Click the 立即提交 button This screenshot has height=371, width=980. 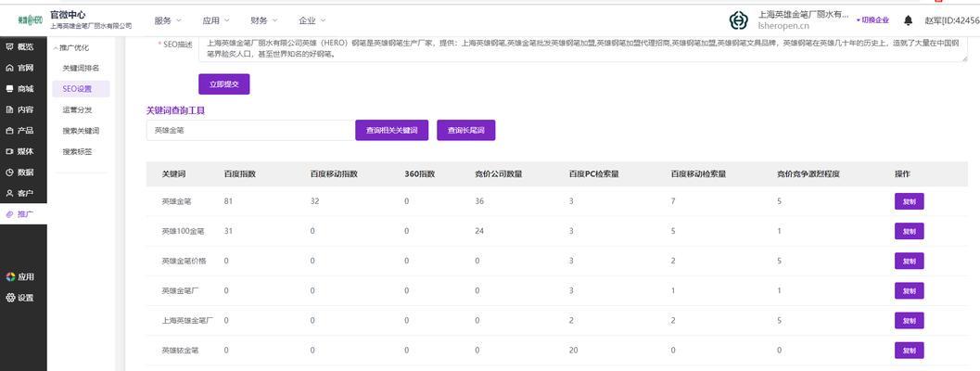coord(223,83)
